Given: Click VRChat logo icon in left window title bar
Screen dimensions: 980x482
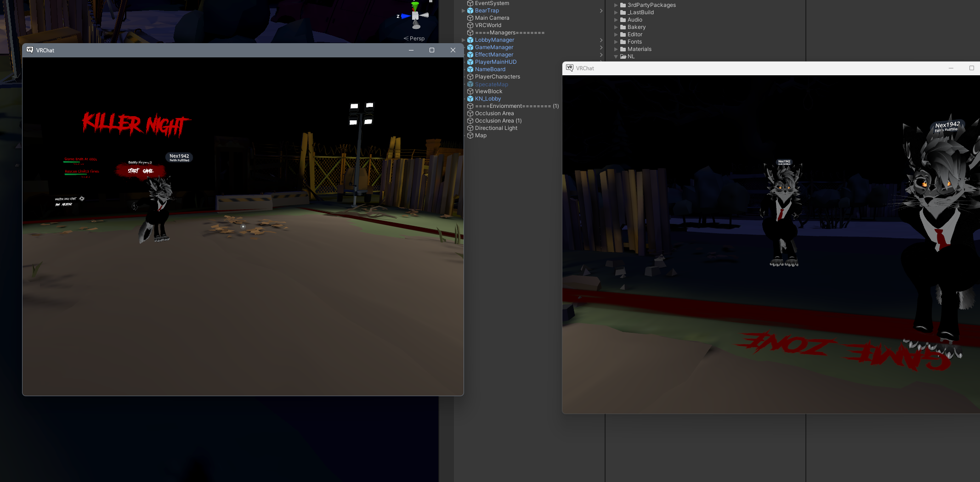Looking at the screenshot, I should pos(30,50).
